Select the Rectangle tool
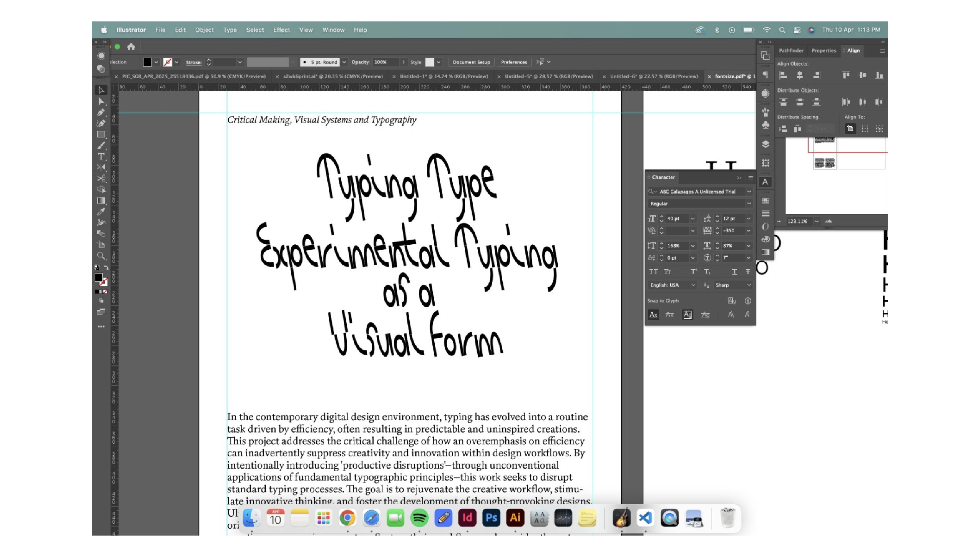The height and width of the screenshot is (557, 980). pos(101,134)
